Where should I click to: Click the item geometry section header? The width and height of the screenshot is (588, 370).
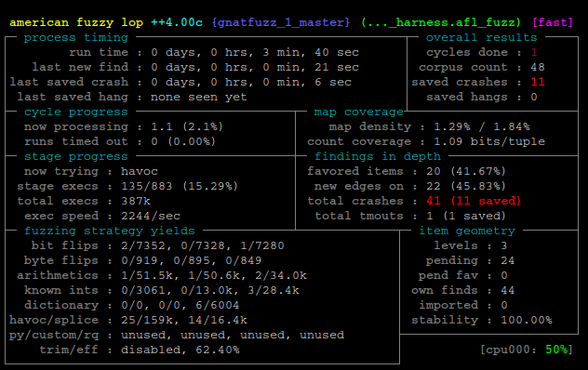467,231
